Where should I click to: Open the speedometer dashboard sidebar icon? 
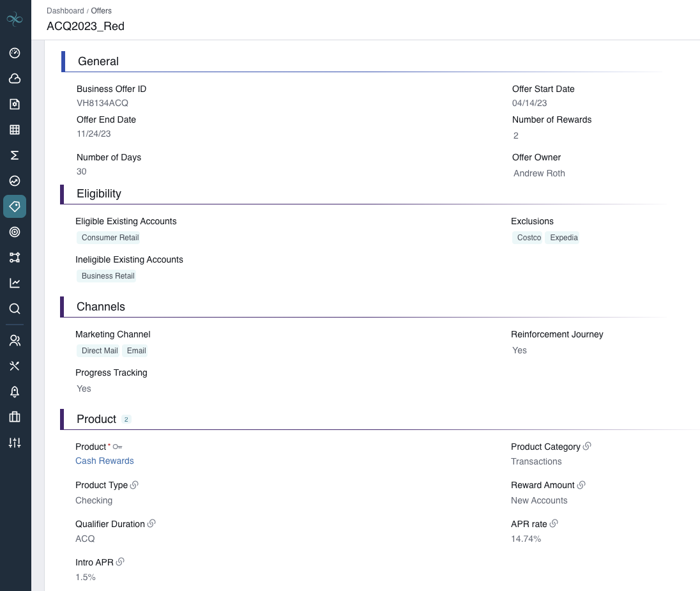tap(15, 53)
